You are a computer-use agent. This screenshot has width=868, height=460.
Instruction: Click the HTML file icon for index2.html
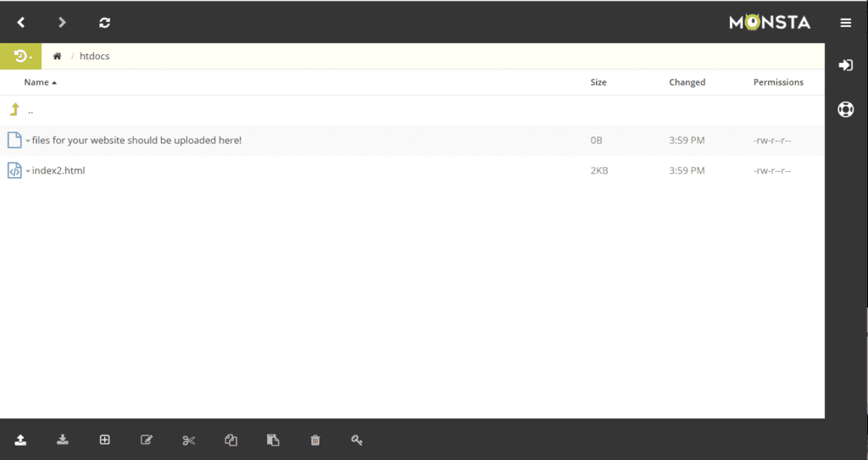(x=14, y=170)
